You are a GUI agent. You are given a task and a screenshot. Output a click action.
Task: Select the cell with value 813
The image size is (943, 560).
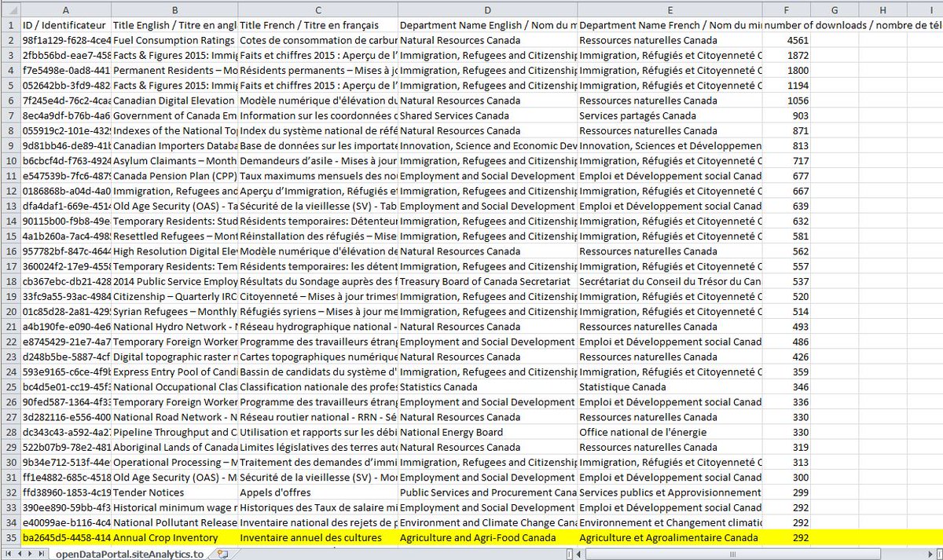tap(787, 145)
